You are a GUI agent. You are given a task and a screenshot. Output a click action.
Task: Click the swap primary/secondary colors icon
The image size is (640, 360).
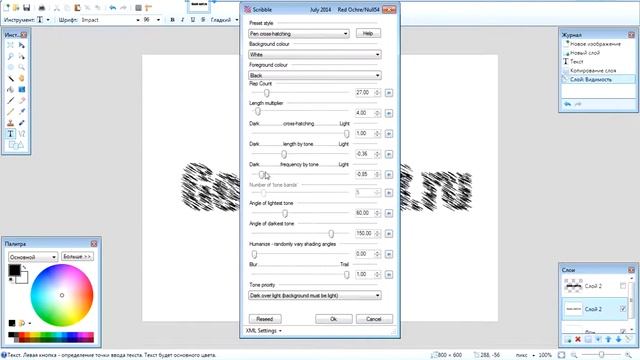pos(24,268)
